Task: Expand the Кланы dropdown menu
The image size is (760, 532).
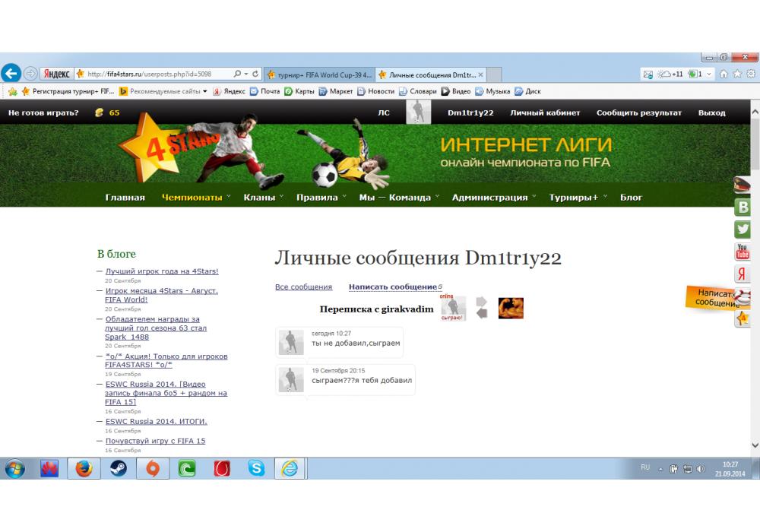Action: 263,198
